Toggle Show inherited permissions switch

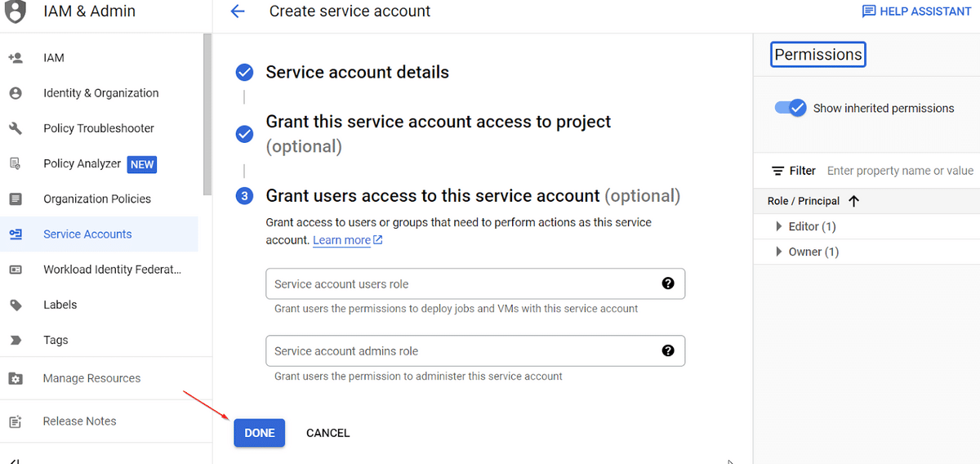point(791,108)
